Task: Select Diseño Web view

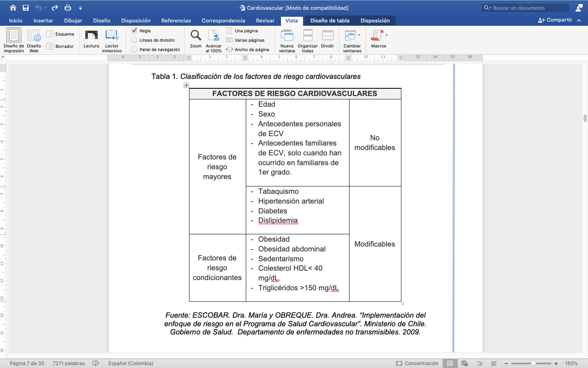Action: point(34,36)
